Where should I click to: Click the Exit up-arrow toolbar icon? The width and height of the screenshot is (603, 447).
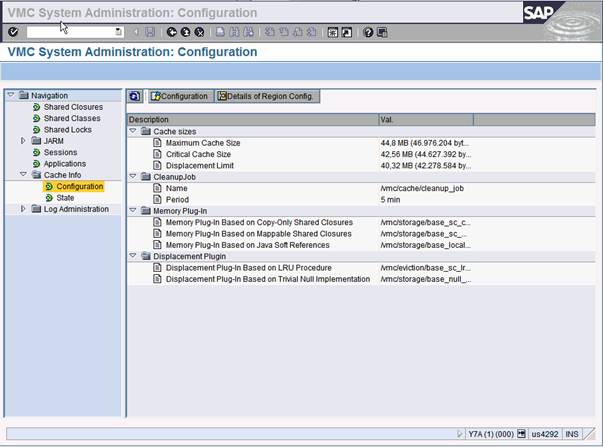click(184, 32)
